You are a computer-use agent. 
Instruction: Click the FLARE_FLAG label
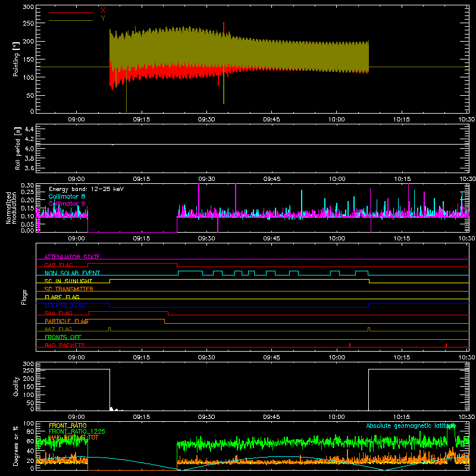click(x=62, y=297)
